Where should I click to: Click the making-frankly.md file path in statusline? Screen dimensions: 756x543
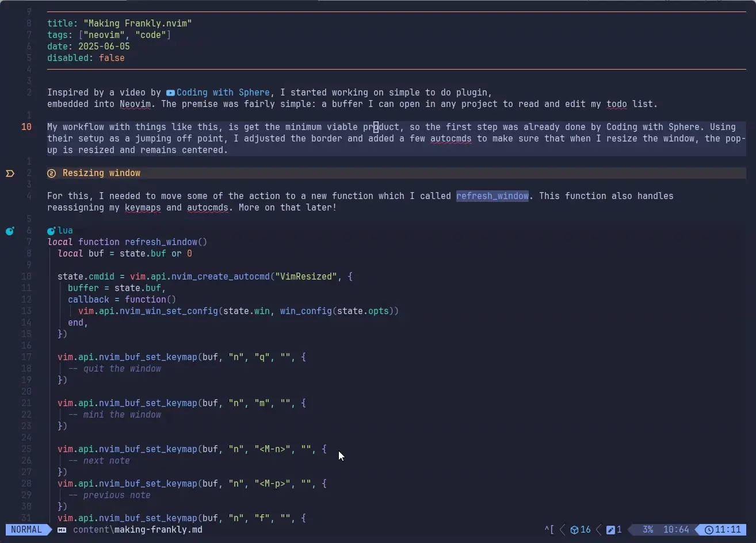pyautogui.click(x=138, y=530)
